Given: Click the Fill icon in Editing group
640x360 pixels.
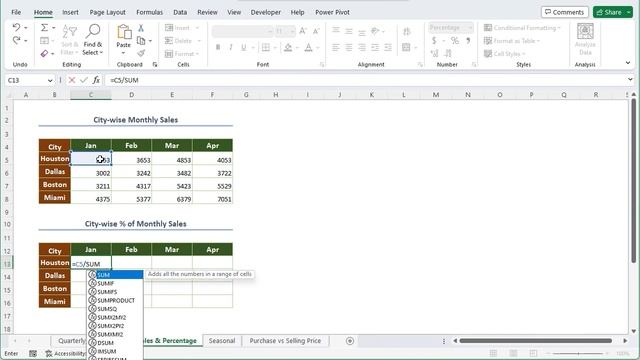Looking at the screenshot, I should [44, 40].
